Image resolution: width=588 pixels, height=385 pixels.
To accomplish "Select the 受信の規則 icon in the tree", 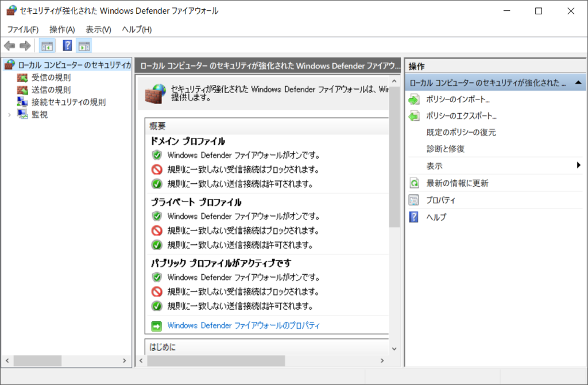I will pos(22,78).
